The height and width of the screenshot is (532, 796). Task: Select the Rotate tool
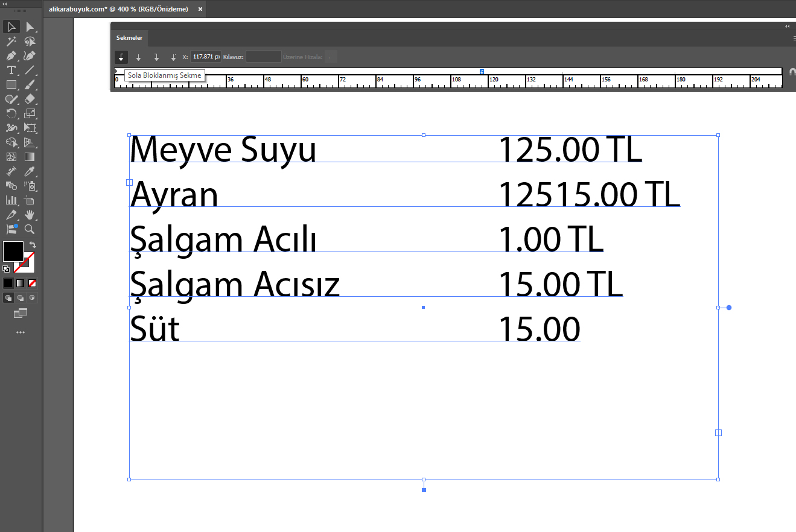click(11, 113)
